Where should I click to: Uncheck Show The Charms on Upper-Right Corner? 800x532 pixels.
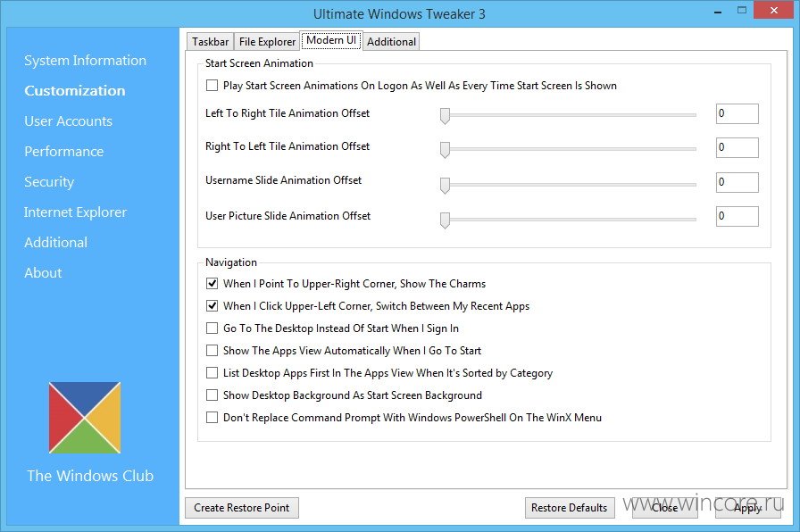[212, 284]
